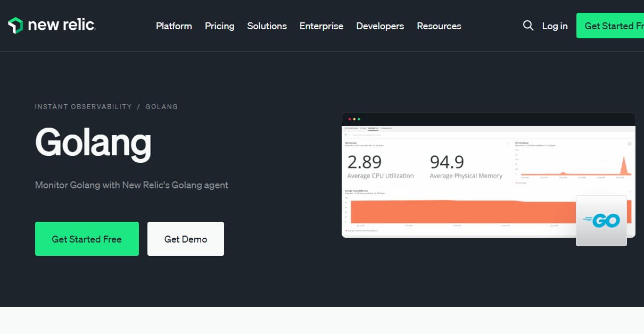The width and height of the screenshot is (644, 334).
Task: Open search using the magnifier icon
Action: pyautogui.click(x=528, y=26)
